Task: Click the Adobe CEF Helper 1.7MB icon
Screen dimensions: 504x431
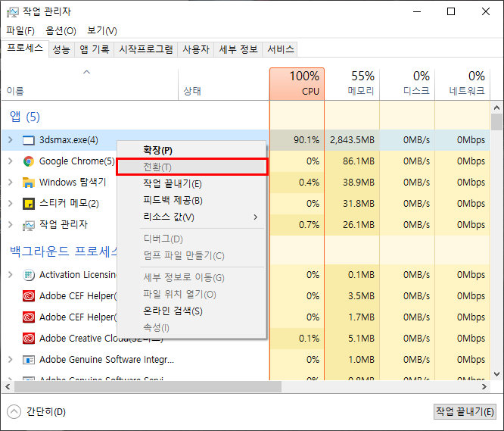Action: coord(28,317)
